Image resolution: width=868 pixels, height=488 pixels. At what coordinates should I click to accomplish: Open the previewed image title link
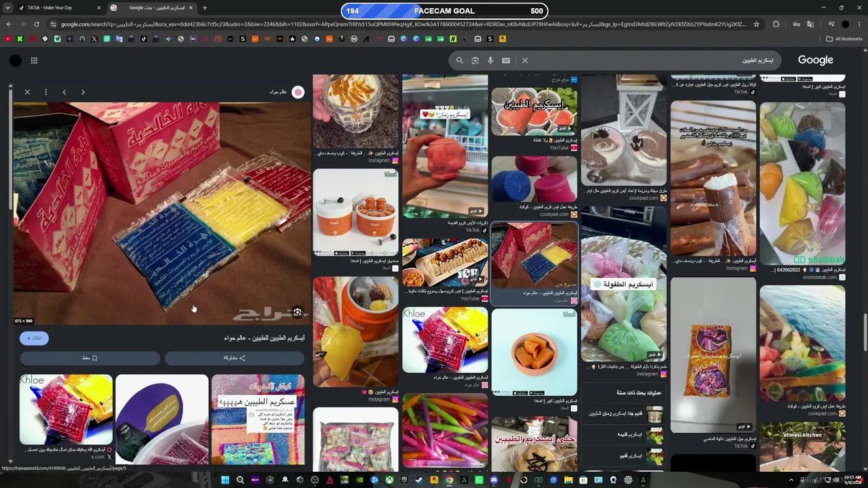click(264, 338)
